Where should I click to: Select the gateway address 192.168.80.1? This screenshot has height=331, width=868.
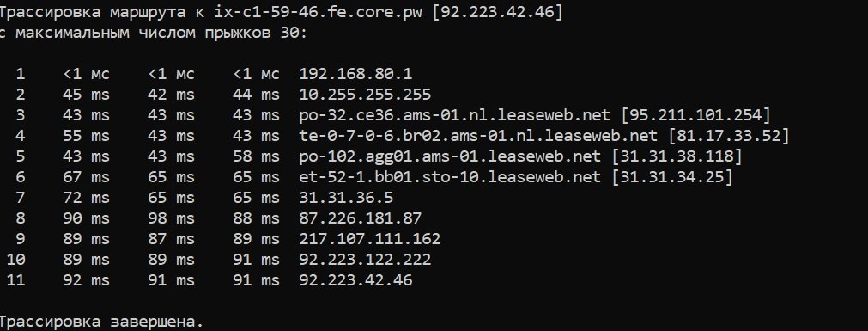pos(355,74)
